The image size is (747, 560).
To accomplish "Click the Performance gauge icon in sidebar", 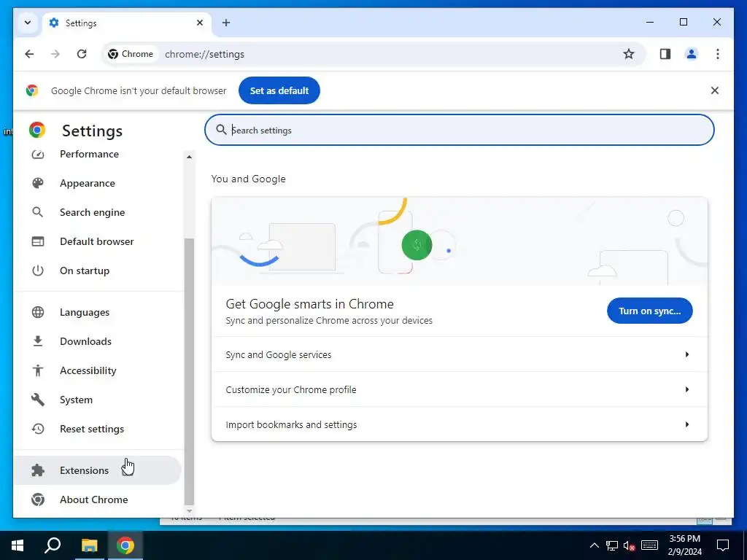I will tap(38, 155).
